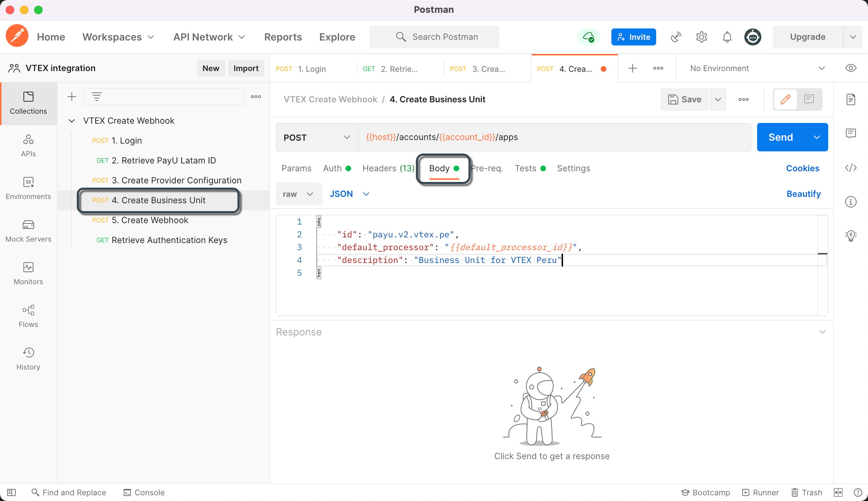This screenshot has height=501, width=868.
Task: Open the APIs sidebar panel
Action: 28,146
